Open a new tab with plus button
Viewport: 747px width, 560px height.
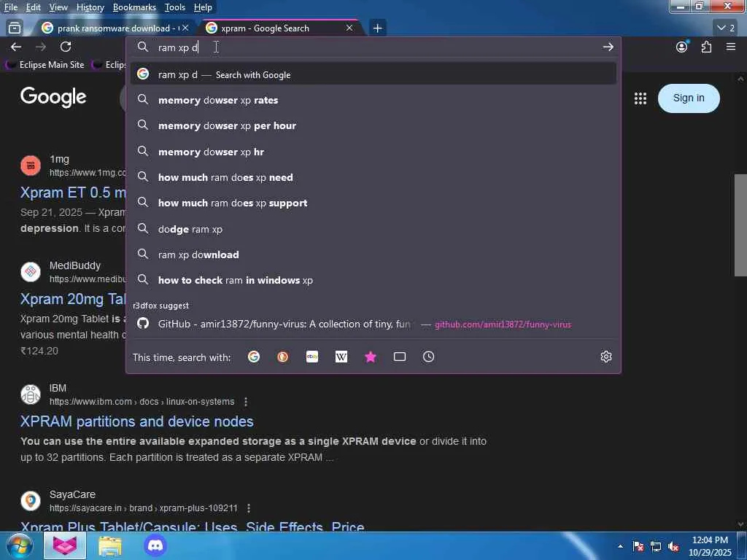[x=377, y=28]
